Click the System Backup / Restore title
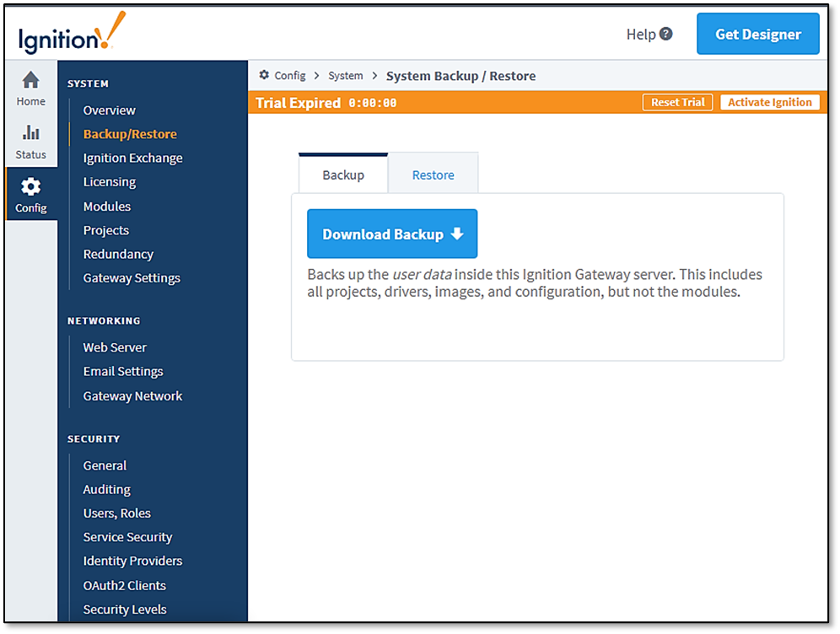The width and height of the screenshot is (840, 634). 460,76
